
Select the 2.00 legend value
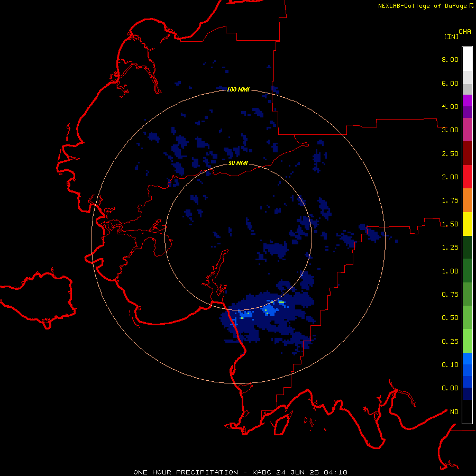click(x=450, y=177)
